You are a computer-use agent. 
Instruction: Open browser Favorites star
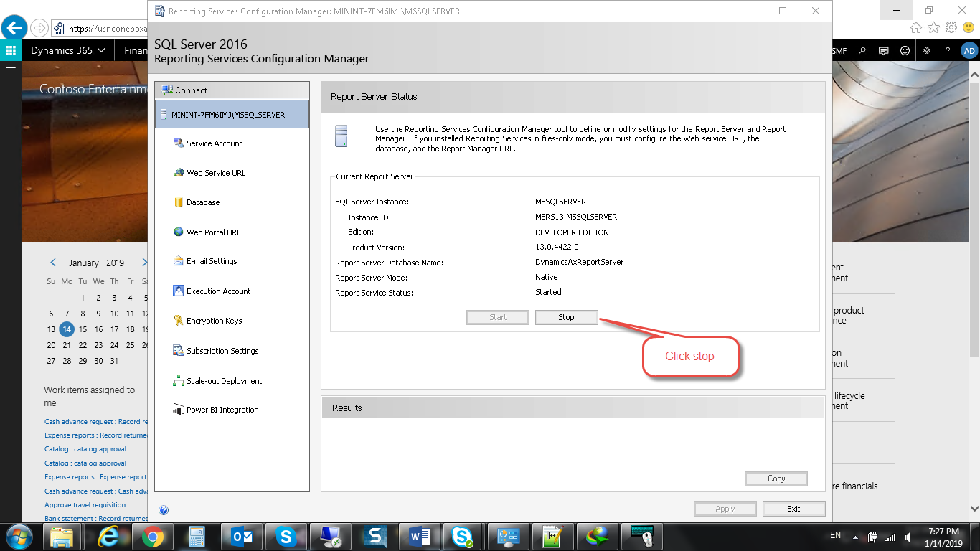(x=933, y=27)
